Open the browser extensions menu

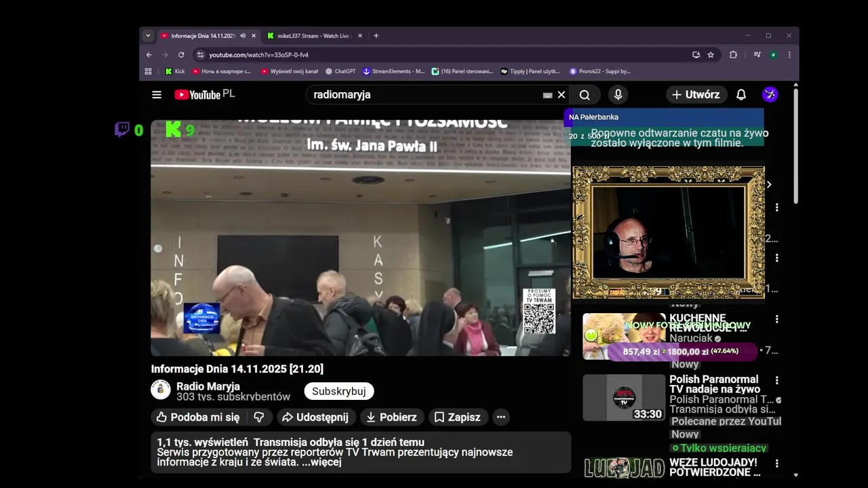[x=733, y=55]
